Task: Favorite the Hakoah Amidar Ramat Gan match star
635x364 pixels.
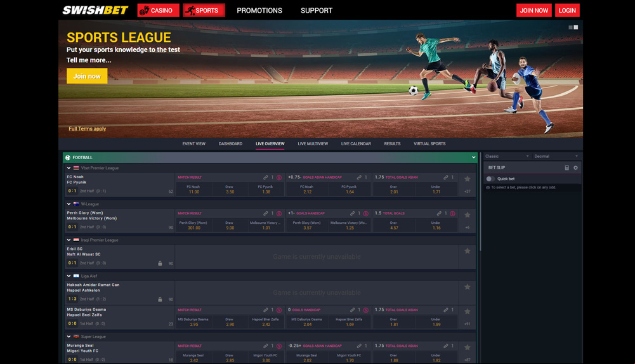Action: 468,287
